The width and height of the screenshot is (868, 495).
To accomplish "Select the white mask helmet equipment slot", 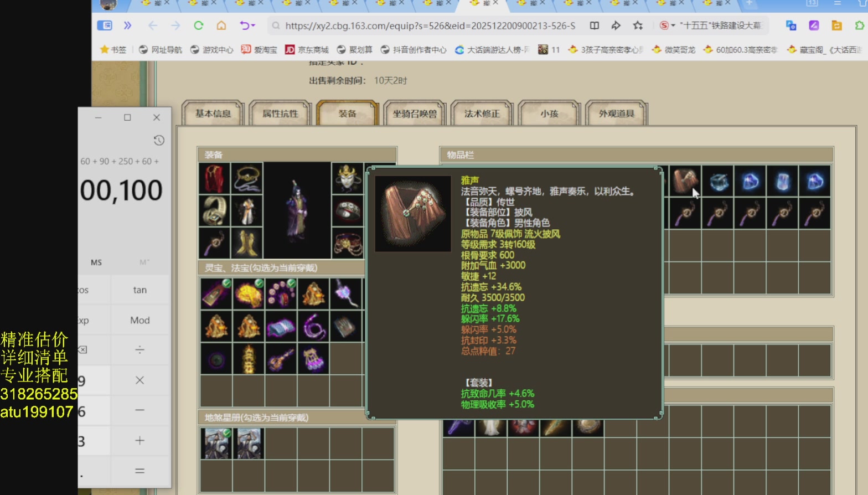I will pyautogui.click(x=347, y=178).
